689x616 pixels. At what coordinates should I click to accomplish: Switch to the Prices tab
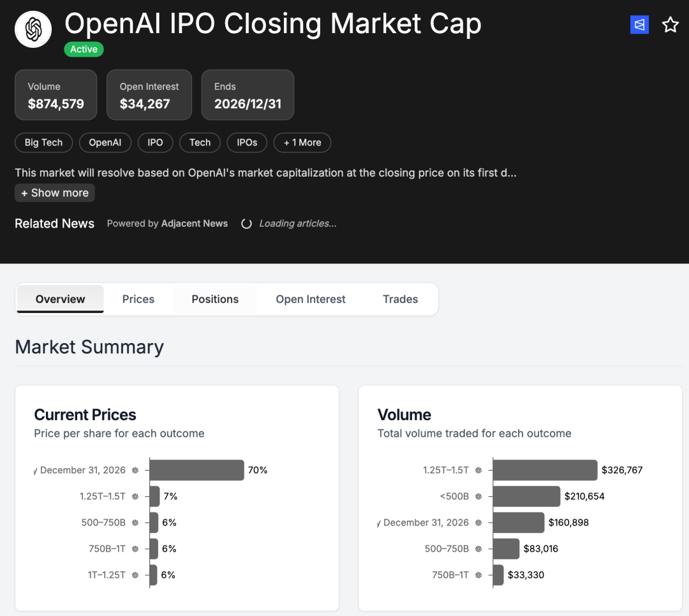point(138,298)
